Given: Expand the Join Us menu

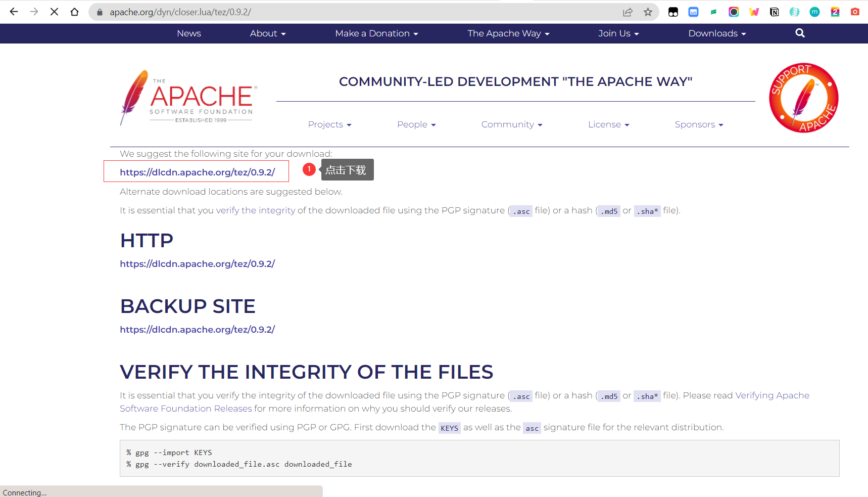Looking at the screenshot, I should (x=618, y=33).
